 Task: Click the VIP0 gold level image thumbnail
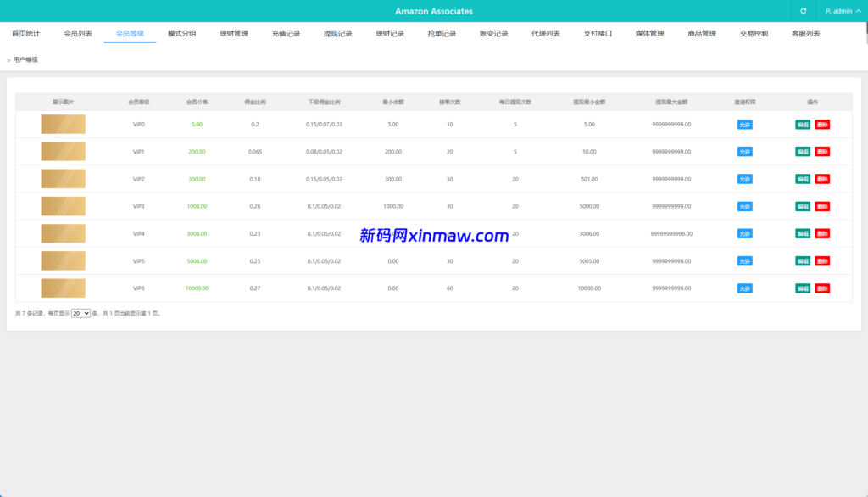63,124
